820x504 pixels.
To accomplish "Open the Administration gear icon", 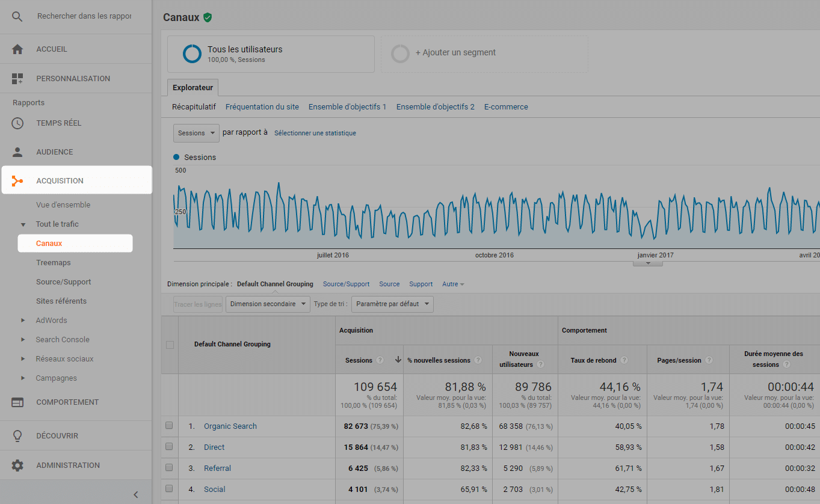I will (17, 466).
